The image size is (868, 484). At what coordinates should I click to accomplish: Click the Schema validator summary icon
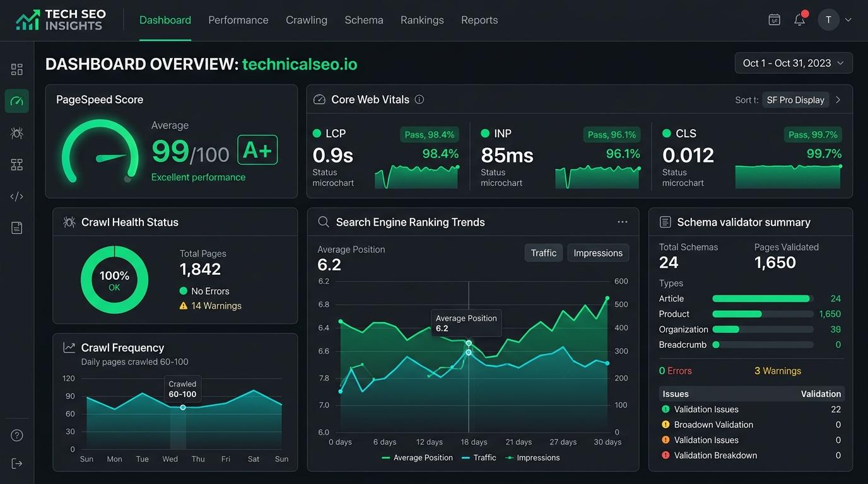click(x=665, y=222)
